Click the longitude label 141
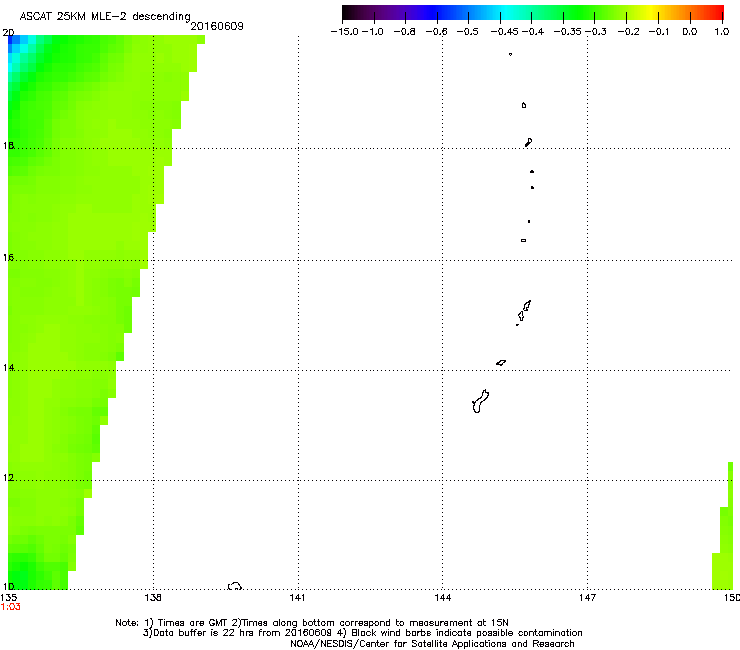Screen dimensions: 740x650 click(x=297, y=598)
